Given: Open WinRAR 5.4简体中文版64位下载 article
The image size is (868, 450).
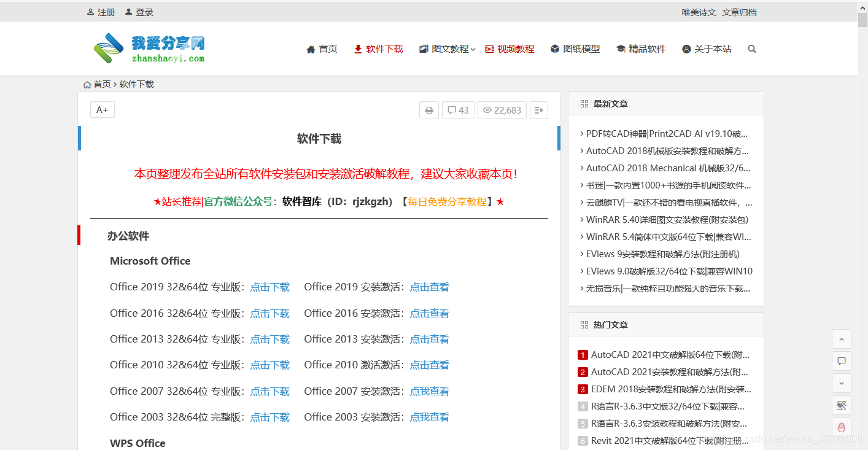Looking at the screenshot, I should coord(668,237).
